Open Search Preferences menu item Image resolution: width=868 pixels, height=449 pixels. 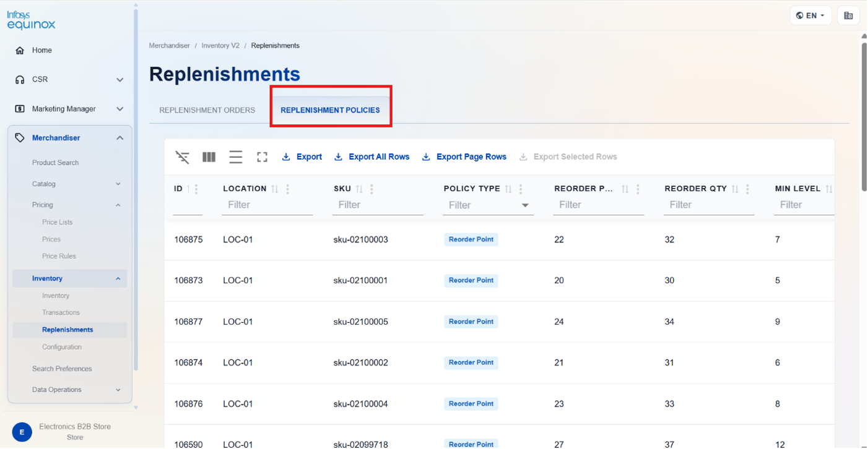pyautogui.click(x=62, y=369)
